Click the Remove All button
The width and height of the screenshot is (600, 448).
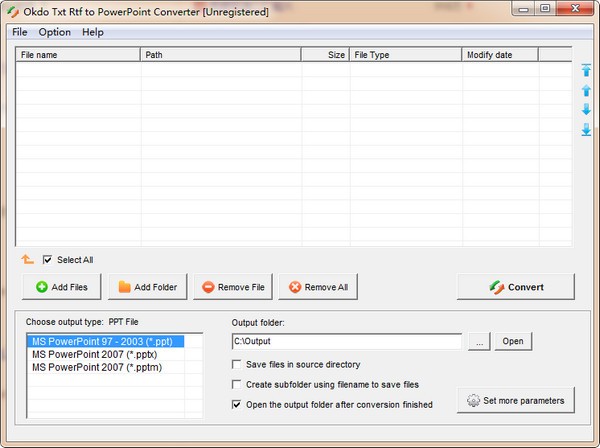318,287
